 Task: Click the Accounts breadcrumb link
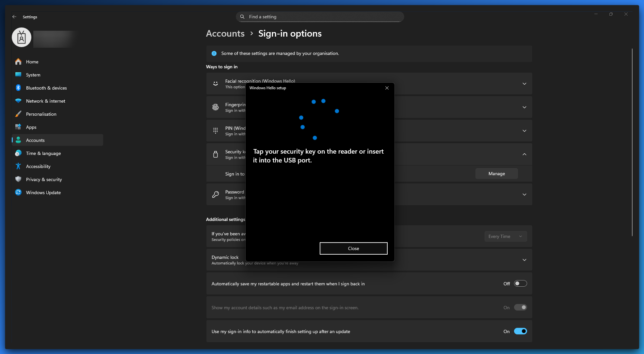coord(225,34)
